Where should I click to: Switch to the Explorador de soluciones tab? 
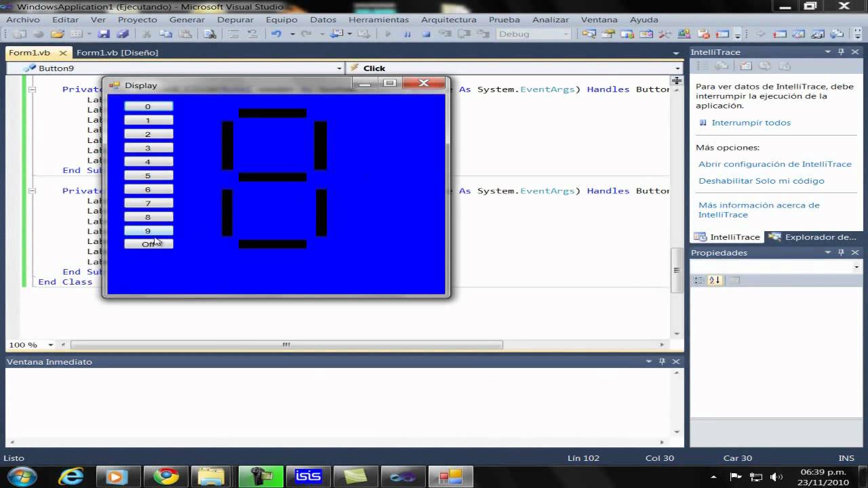click(x=814, y=237)
